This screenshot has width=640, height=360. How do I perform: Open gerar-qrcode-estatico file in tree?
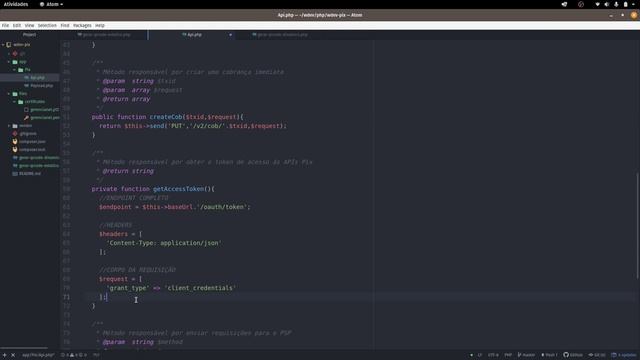[39, 166]
